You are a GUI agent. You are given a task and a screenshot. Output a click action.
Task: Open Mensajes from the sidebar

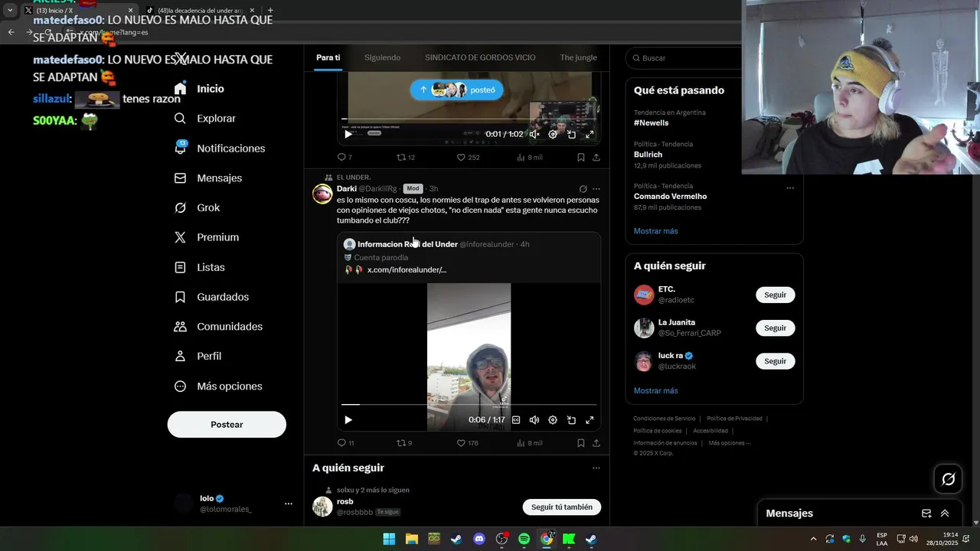pos(207,178)
